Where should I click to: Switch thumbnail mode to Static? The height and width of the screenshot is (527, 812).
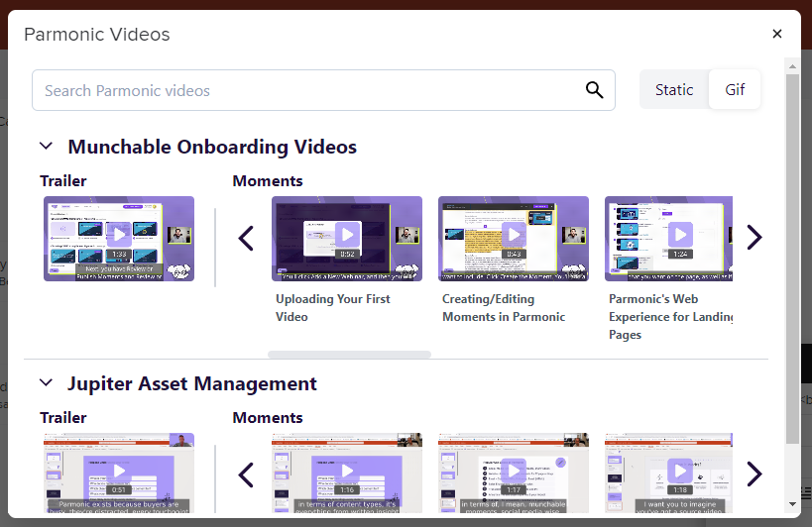click(674, 89)
